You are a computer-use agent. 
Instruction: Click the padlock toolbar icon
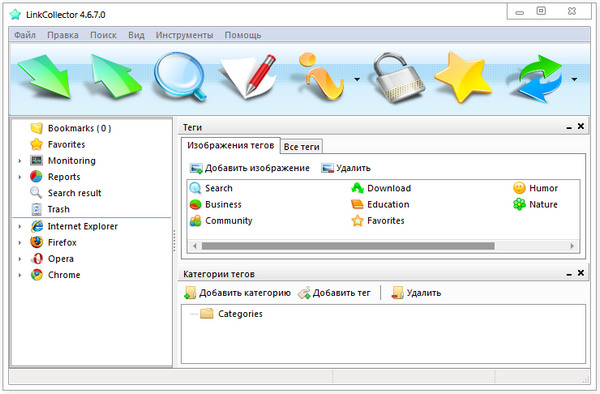pos(399,78)
